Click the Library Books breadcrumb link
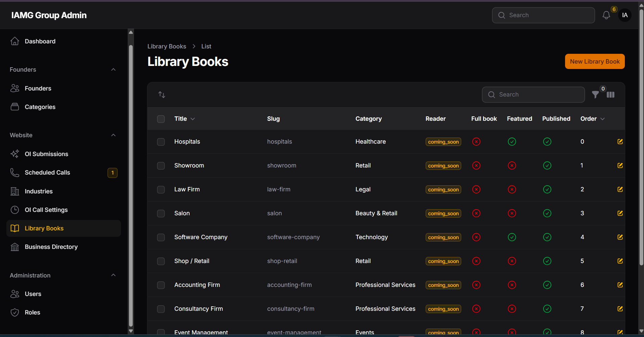The width and height of the screenshot is (644, 337). 167,46
